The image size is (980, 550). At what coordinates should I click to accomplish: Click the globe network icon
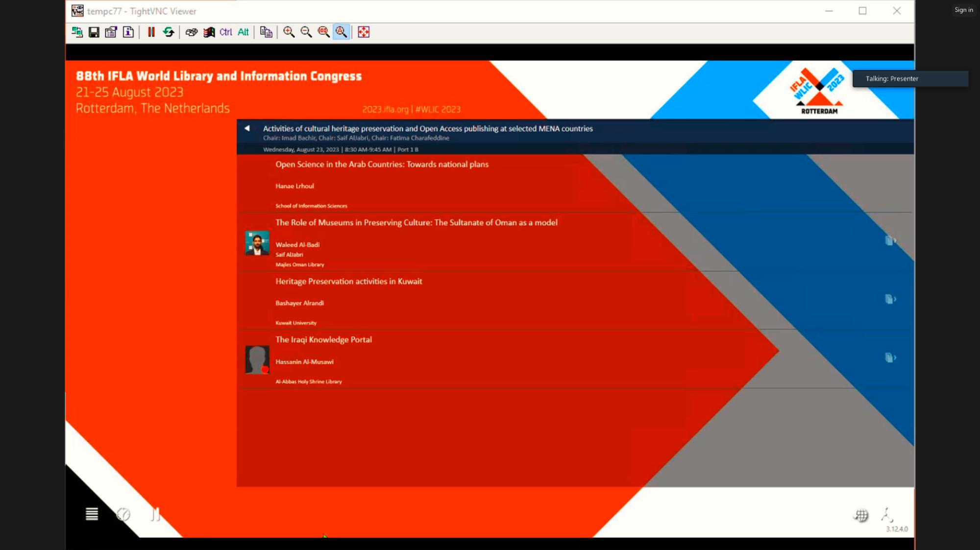point(861,515)
